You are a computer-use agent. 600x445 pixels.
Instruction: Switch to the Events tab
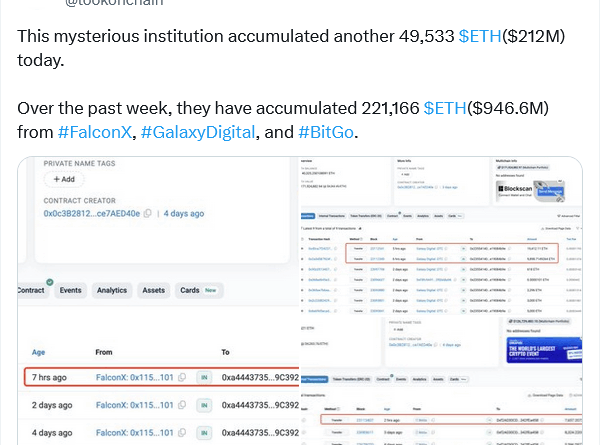pyautogui.click(x=70, y=290)
